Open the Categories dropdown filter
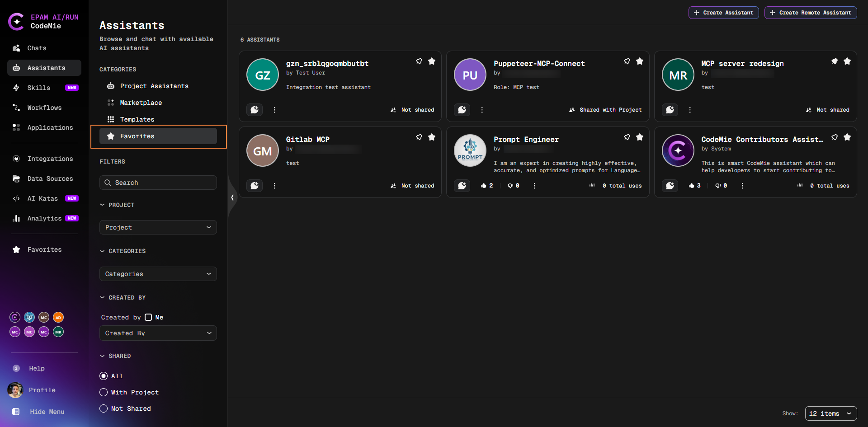The image size is (868, 427). tap(158, 274)
